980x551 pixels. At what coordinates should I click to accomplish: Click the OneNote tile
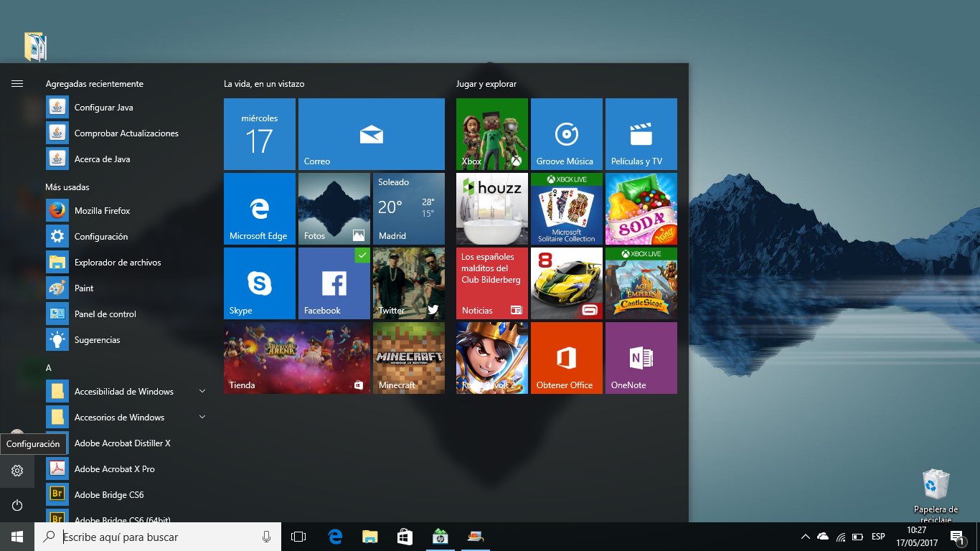click(x=641, y=357)
